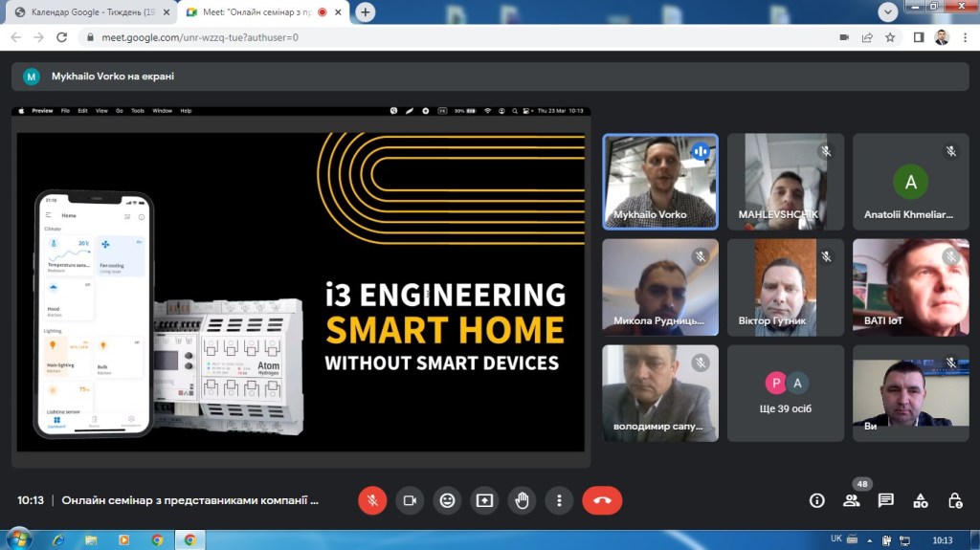Open the chat with everyone panel
980x550 pixels.
pyautogui.click(x=885, y=500)
